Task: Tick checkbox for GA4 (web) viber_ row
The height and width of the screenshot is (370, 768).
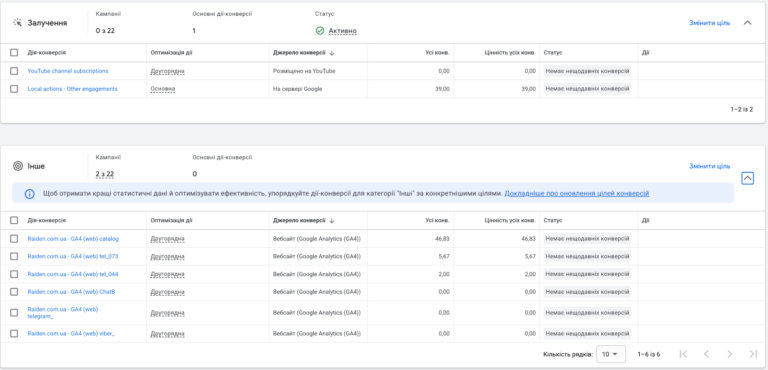Action: click(14, 334)
